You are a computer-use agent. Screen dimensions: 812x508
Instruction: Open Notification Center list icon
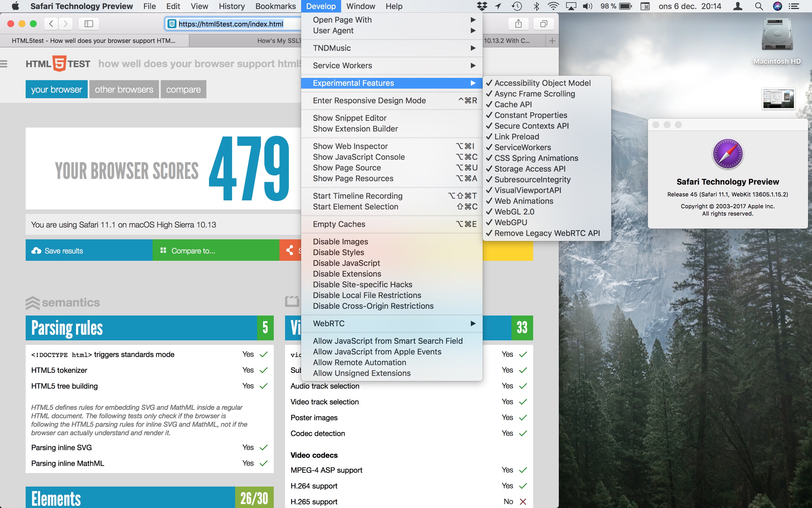[794, 6]
